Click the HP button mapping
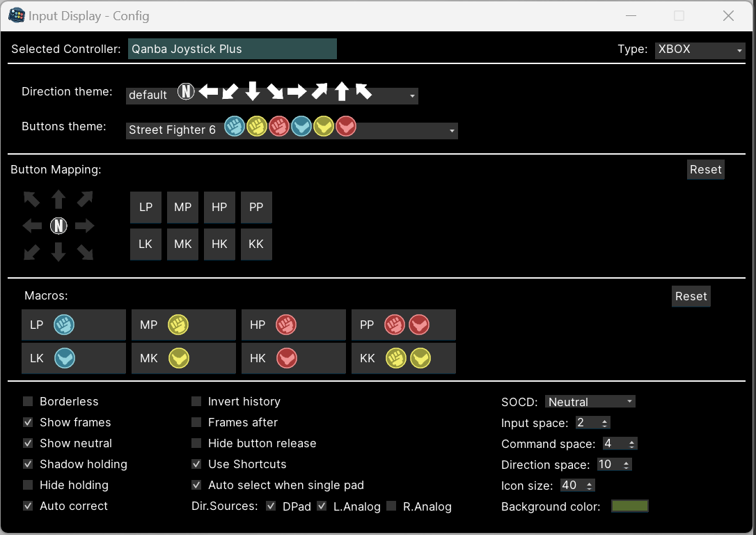The width and height of the screenshot is (756, 535). click(x=219, y=207)
